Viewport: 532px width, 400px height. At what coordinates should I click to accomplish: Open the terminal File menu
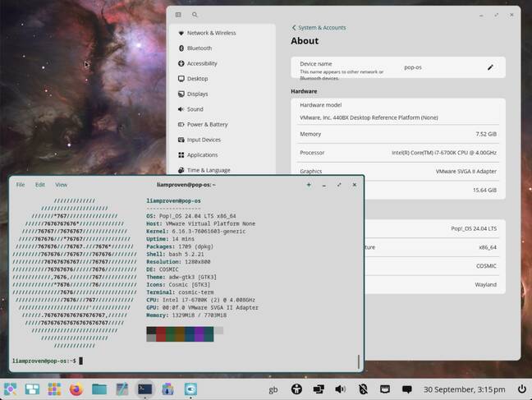tap(21, 185)
